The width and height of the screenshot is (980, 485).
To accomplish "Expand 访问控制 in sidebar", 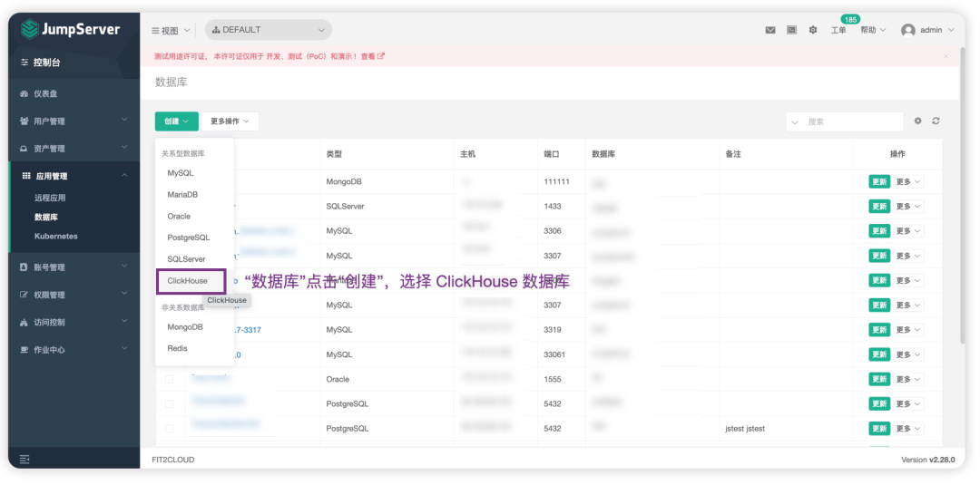I will pyautogui.click(x=74, y=322).
